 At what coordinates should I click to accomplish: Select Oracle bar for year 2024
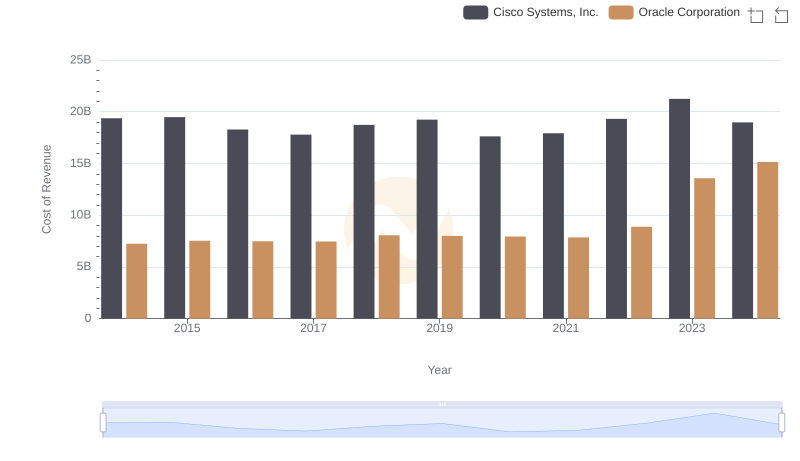click(768, 240)
